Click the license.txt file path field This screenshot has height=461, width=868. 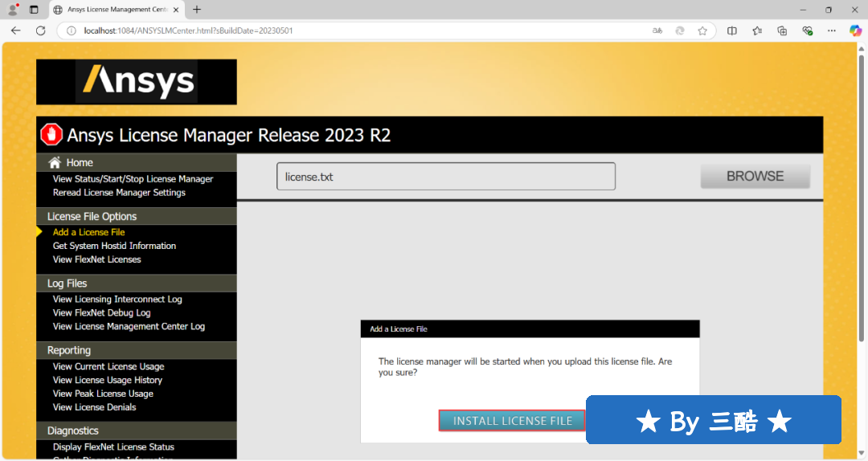click(445, 177)
